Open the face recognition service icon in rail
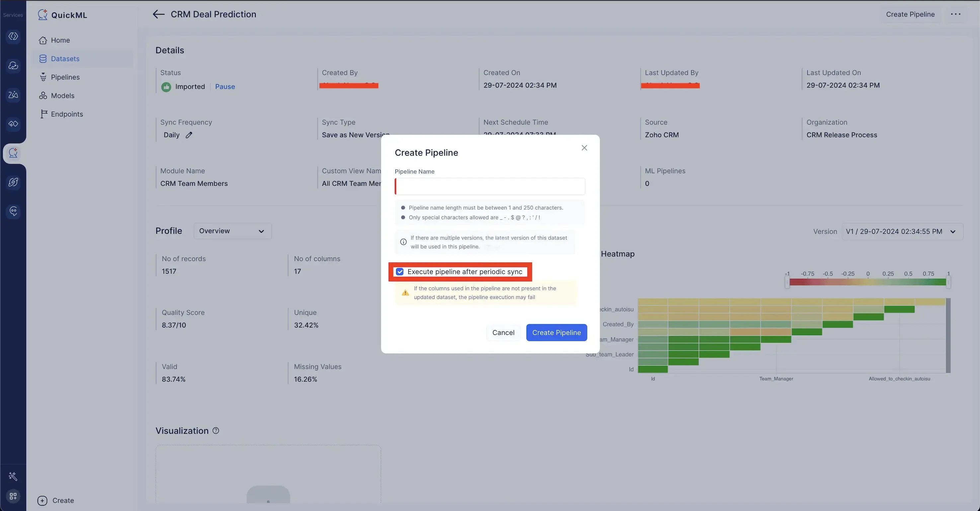Image resolution: width=980 pixels, height=511 pixels. pos(13,211)
